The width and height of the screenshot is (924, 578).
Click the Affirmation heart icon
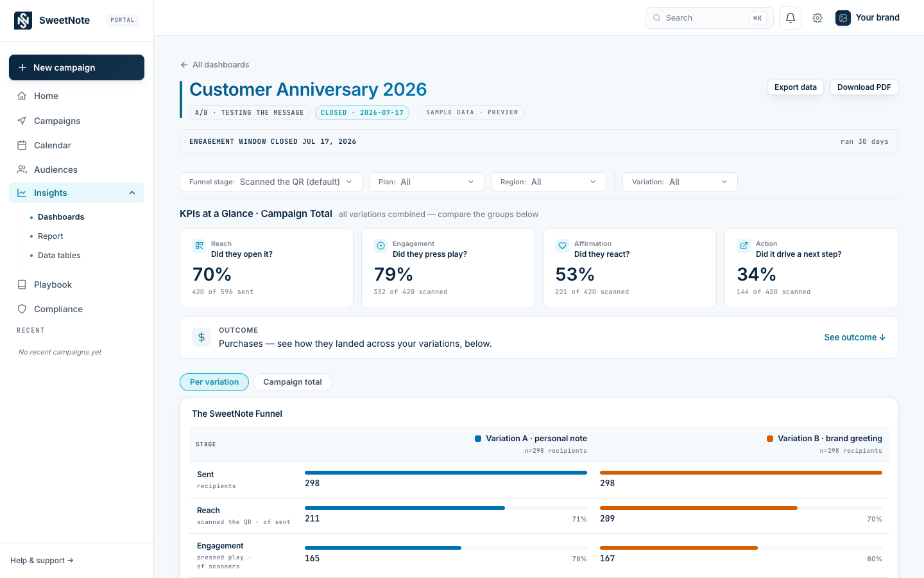(x=562, y=245)
